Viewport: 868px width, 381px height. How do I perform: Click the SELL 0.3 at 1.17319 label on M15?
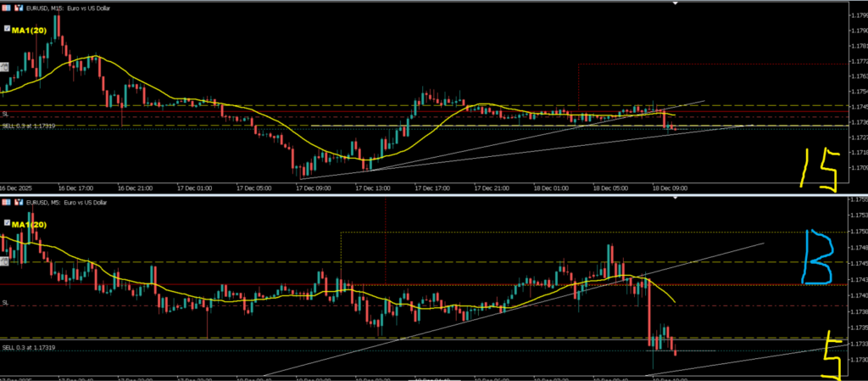pyautogui.click(x=29, y=126)
